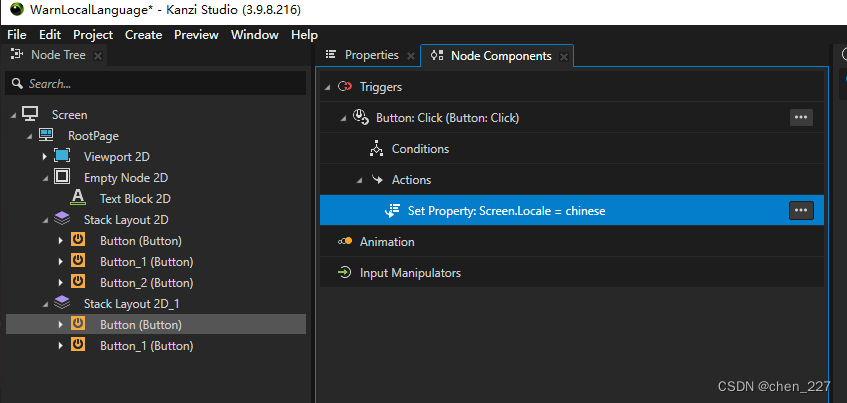Click the Set Property action icon
This screenshot has height=403, width=847.
click(392, 211)
